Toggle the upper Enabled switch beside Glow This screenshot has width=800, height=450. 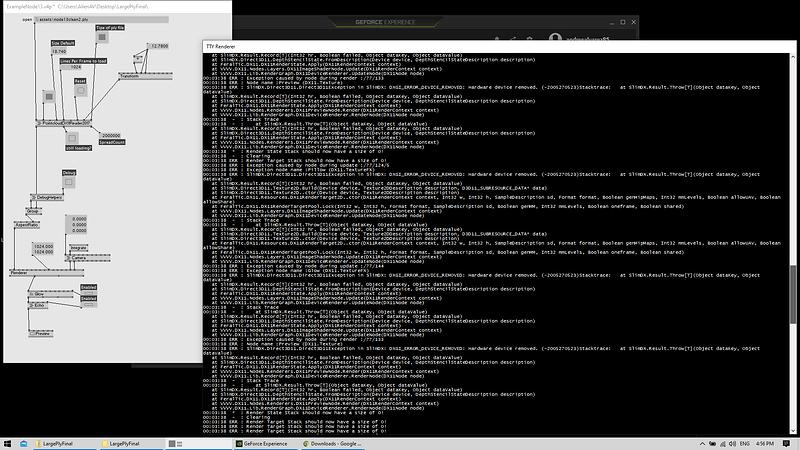pos(89,293)
